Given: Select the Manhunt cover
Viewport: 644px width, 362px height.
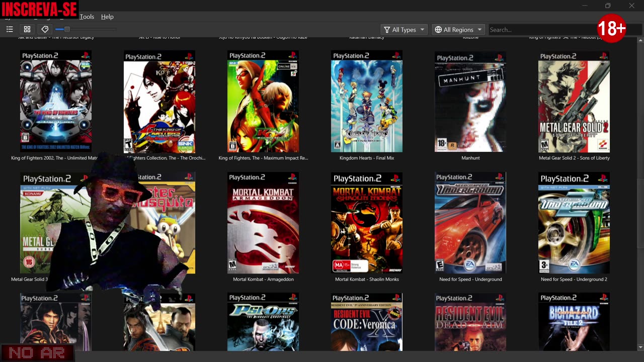Looking at the screenshot, I should point(470,101).
